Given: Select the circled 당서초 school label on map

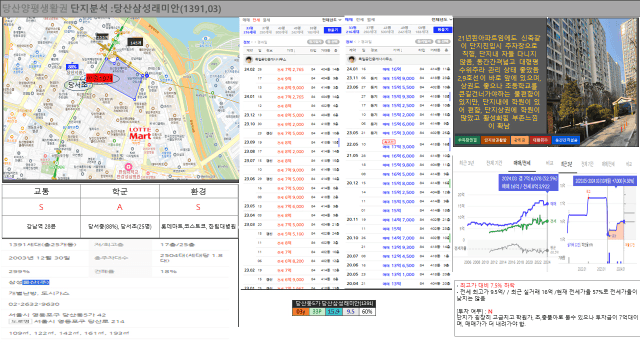Looking at the screenshot, I should pyautogui.click(x=78, y=84).
